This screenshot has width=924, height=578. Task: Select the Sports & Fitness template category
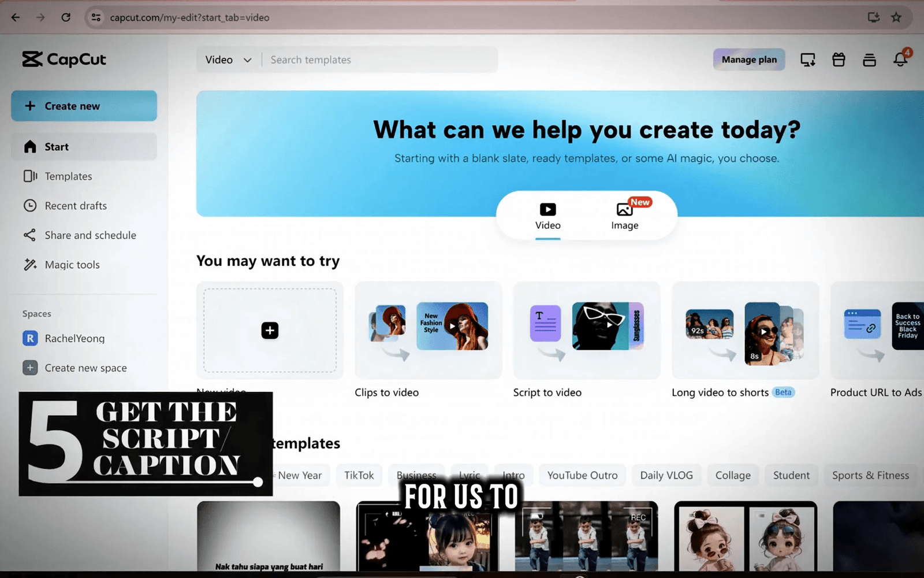tap(870, 475)
